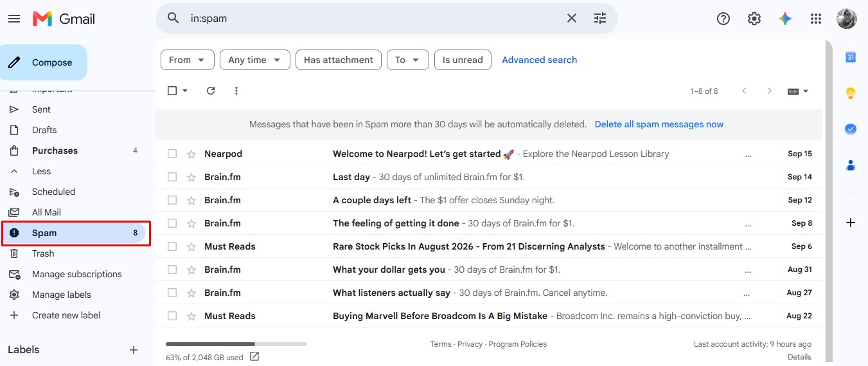The width and height of the screenshot is (868, 366).
Task: Open search options sliders icon
Action: point(600,18)
